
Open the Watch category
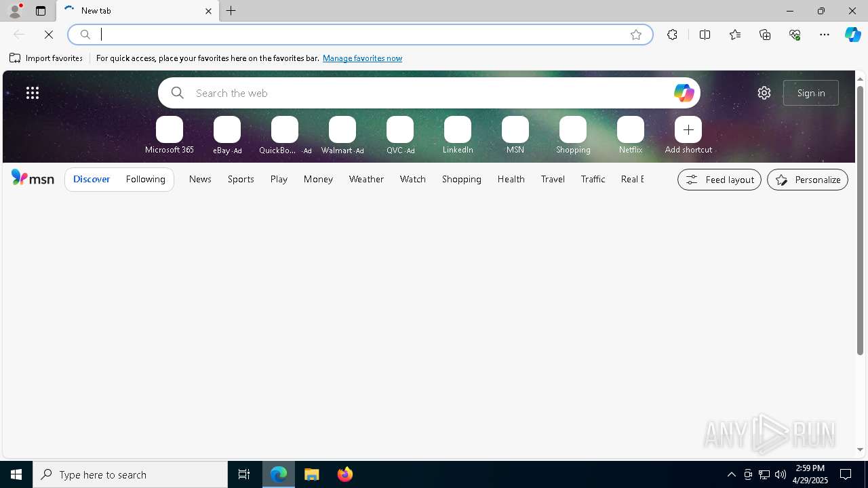(x=413, y=179)
